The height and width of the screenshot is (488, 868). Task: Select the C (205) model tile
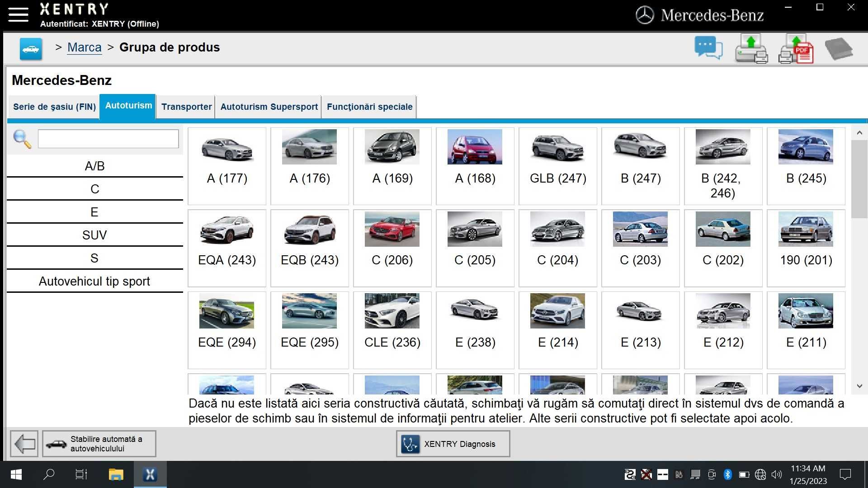pos(475,248)
